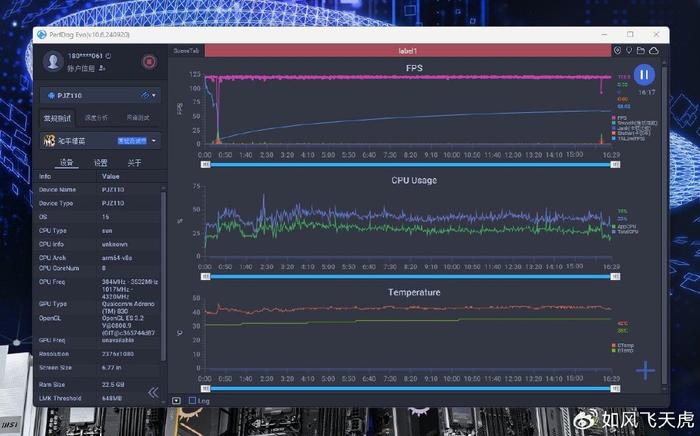Click the Device Name row
The height and width of the screenshot is (436, 700).
tap(98, 190)
